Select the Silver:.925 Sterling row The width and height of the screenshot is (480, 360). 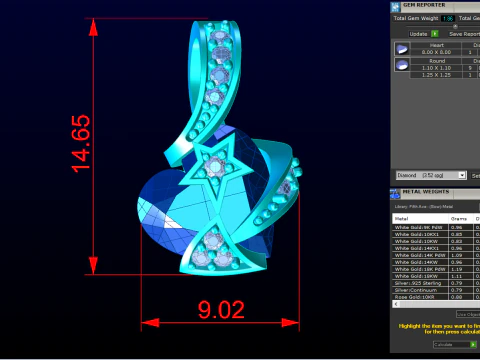pos(436,283)
